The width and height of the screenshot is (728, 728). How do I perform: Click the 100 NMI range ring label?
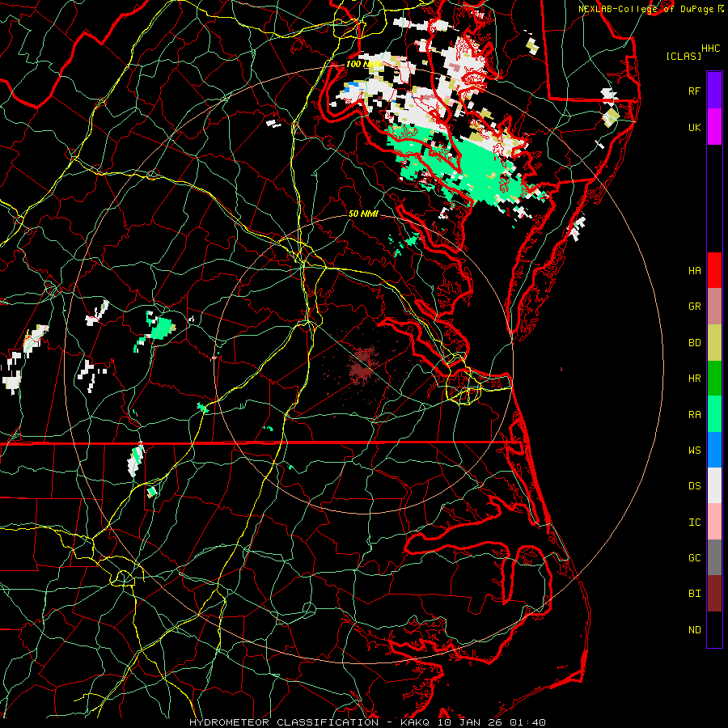click(x=363, y=64)
